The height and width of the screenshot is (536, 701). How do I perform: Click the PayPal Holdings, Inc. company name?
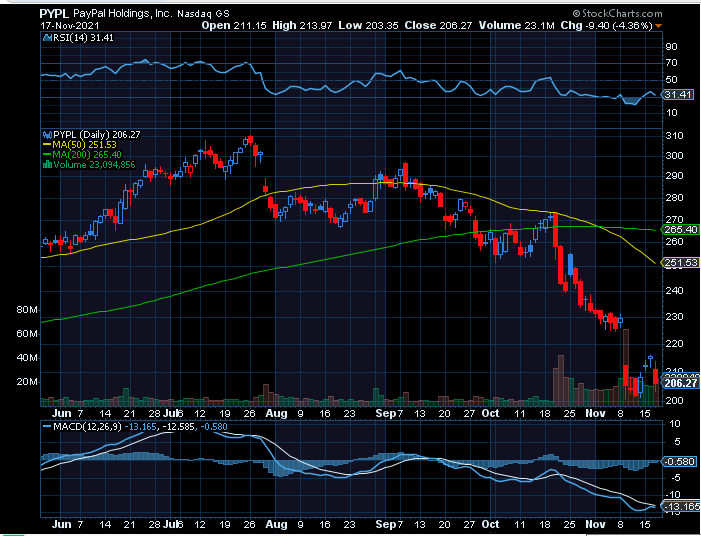coord(123,14)
